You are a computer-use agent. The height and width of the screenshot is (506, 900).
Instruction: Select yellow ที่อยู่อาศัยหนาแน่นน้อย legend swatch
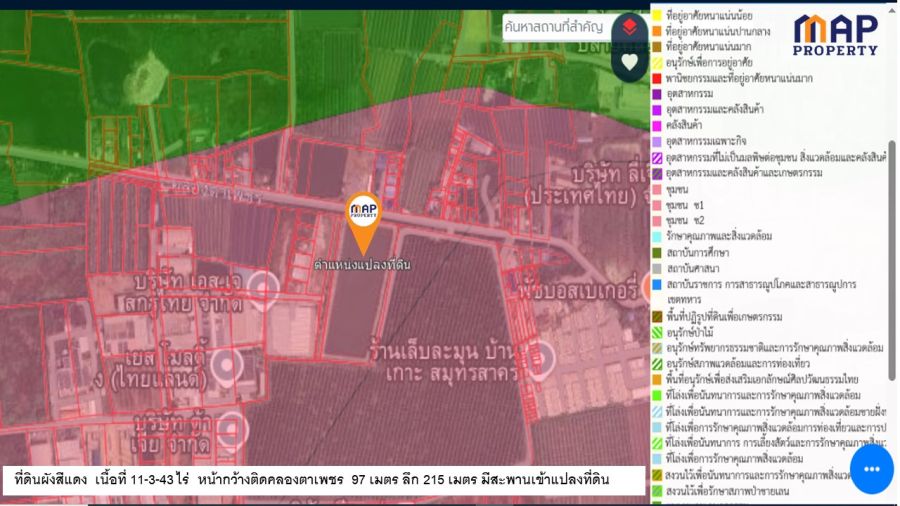[657, 15]
